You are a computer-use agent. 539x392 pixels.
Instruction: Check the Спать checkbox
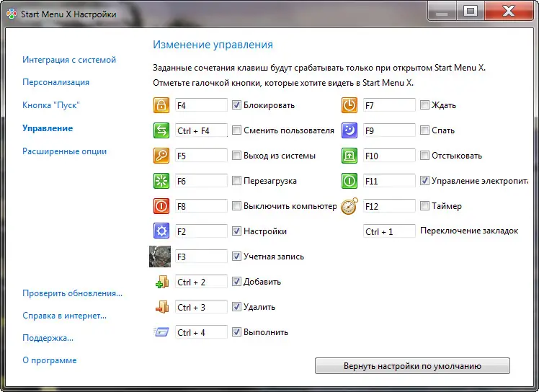[x=424, y=130]
